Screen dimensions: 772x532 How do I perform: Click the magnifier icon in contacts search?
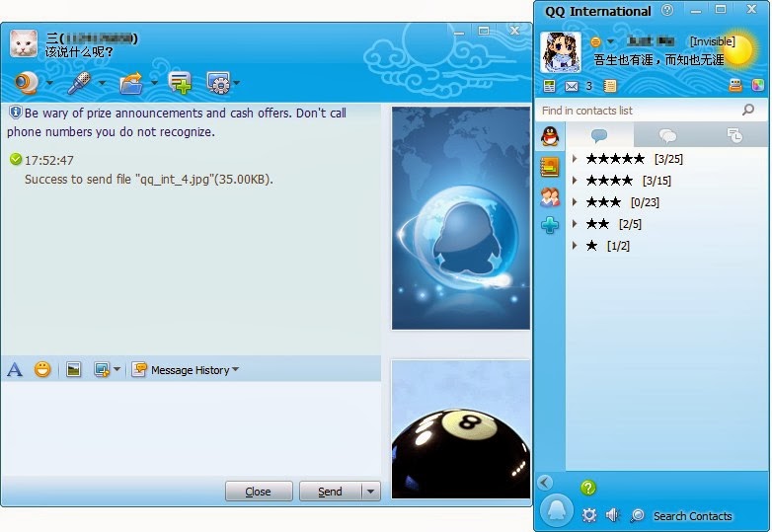(748, 110)
